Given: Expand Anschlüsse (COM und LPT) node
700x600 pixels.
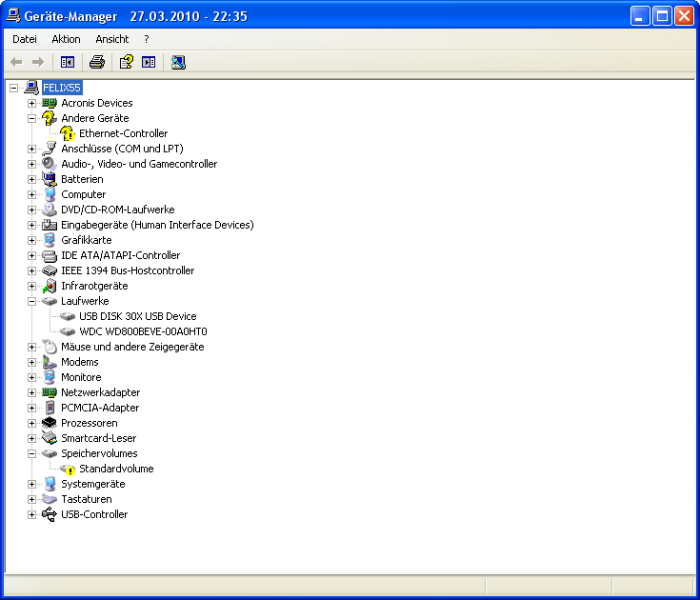Looking at the screenshot, I should tap(31, 149).
